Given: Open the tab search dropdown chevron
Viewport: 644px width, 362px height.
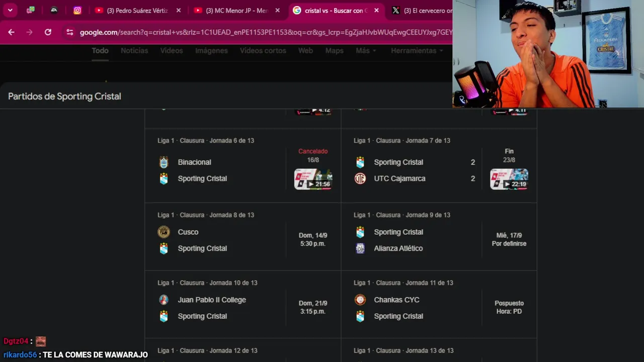Looking at the screenshot, I should coord(10,10).
